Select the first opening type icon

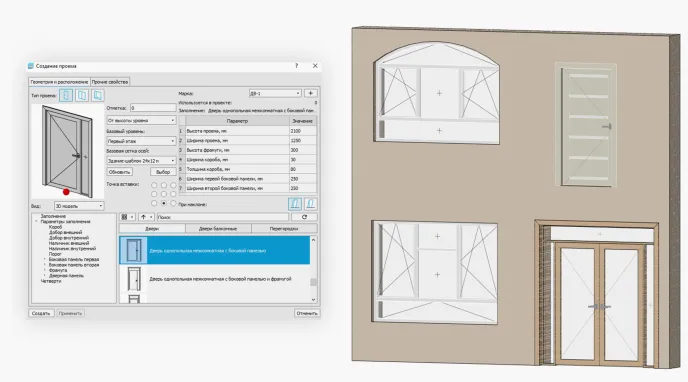[66, 95]
